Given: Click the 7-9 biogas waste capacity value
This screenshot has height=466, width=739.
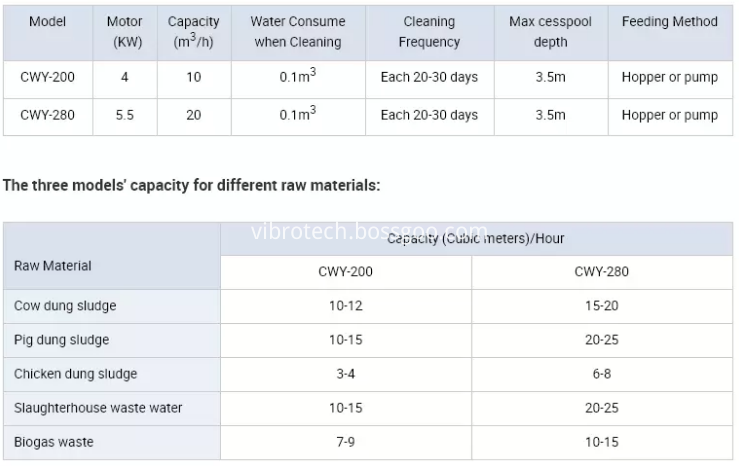Looking at the screenshot, I should [x=345, y=442].
